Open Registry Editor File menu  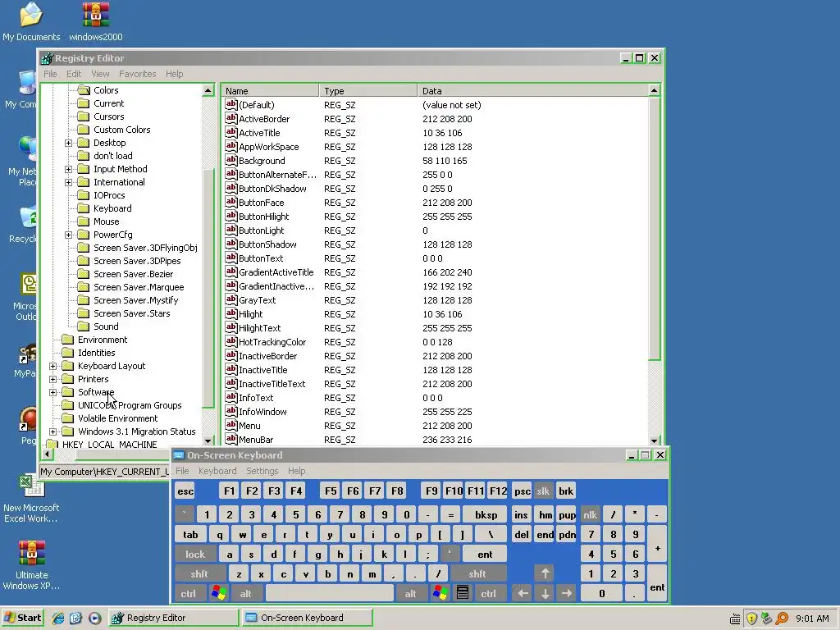pos(50,74)
